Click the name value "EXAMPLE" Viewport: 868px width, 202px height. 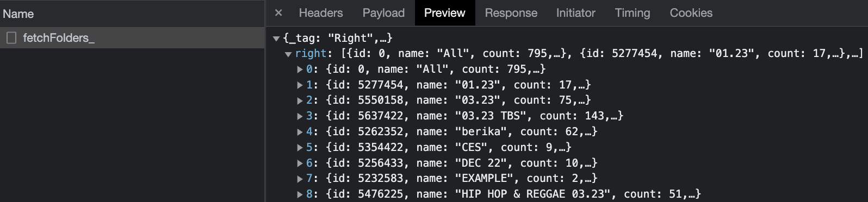pyautogui.click(x=484, y=179)
